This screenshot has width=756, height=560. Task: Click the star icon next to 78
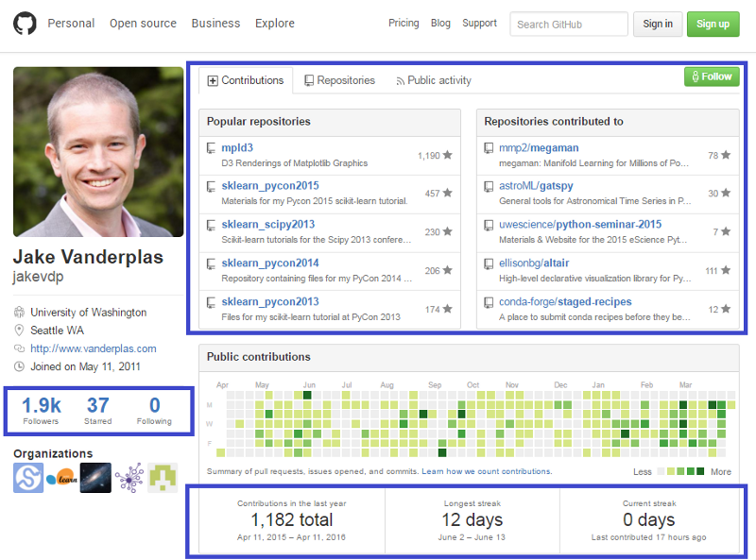pos(726,155)
